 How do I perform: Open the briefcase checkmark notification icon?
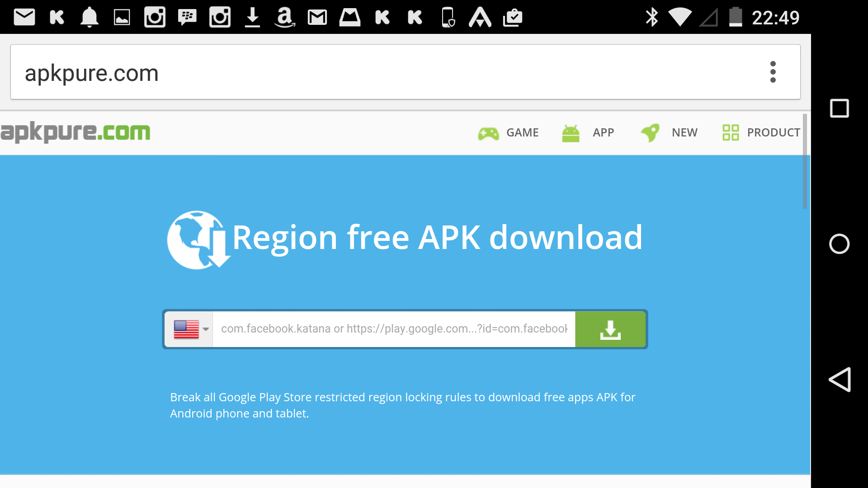click(513, 18)
